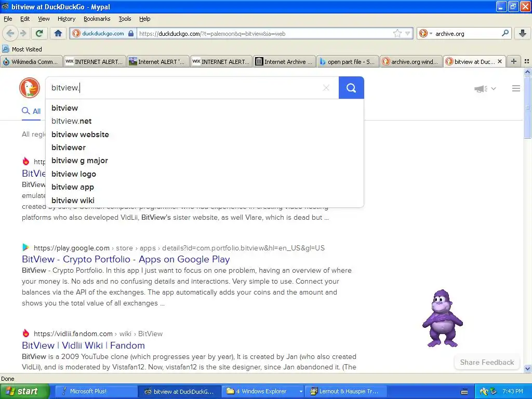The height and width of the screenshot is (399, 532).
Task: Click the play.google.com result URL
Action: click(x=179, y=248)
